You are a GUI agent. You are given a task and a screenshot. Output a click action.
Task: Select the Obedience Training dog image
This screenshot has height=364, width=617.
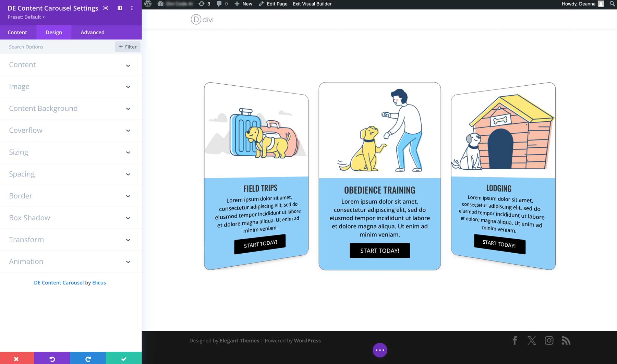380,130
